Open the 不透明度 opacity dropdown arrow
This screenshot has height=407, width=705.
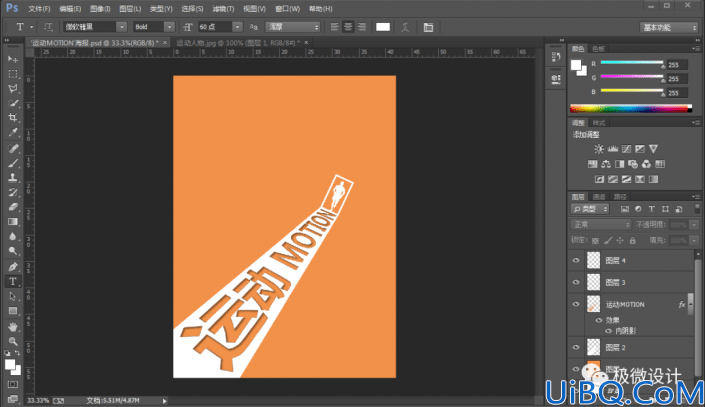(x=694, y=224)
